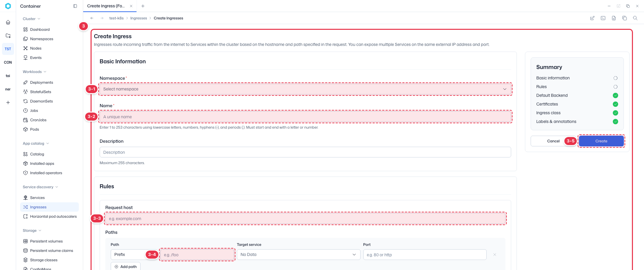This screenshot has height=270, width=644.
Task: Focus the Name input field
Action: (x=305, y=117)
